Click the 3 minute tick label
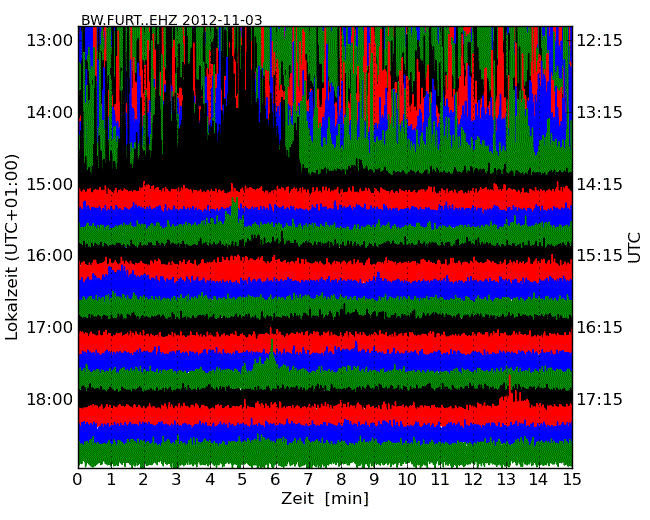Image resolution: width=650 pixels, height=520 pixels. click(x=177, y=480)
